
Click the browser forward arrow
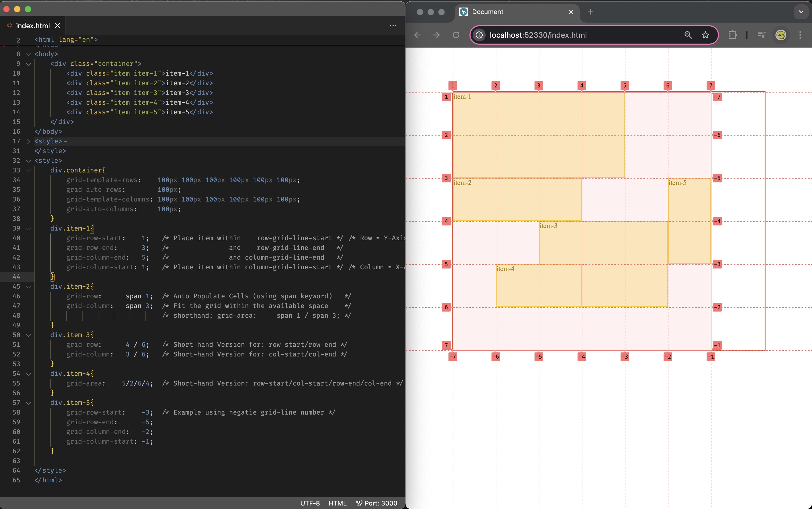click(437, 35)
